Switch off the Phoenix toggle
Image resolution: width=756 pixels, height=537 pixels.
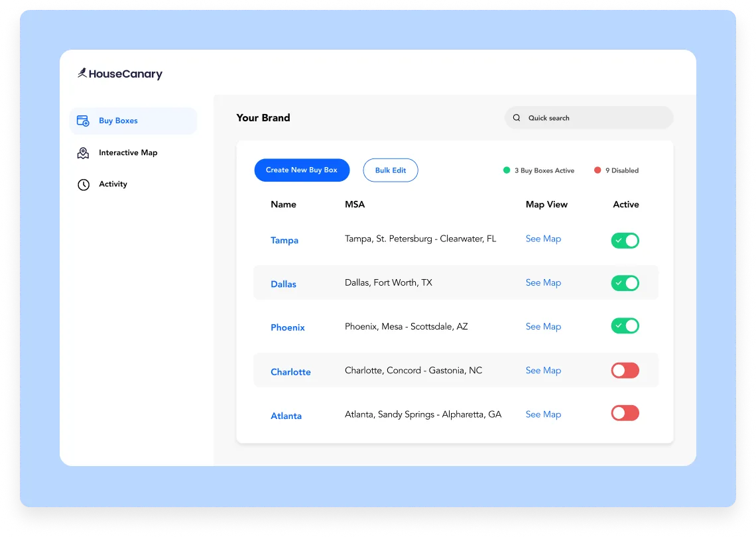pyautogui.click(x=625, y=326)
